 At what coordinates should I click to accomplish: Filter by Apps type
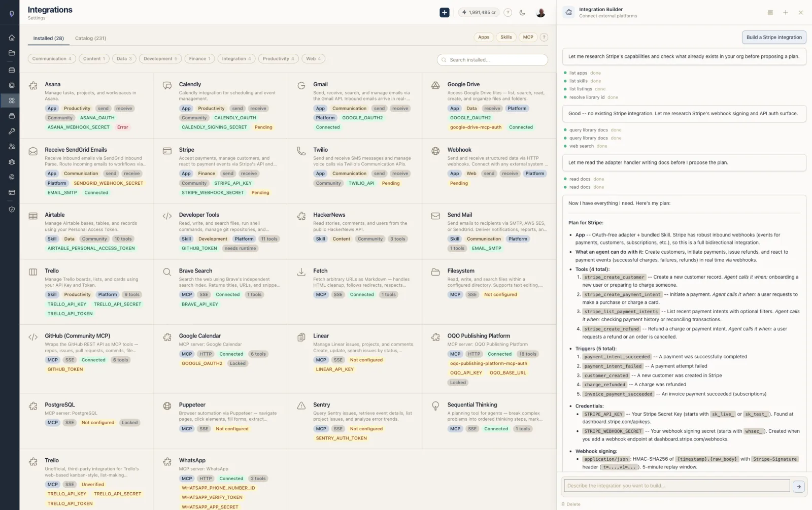click(x=484, y=37)
